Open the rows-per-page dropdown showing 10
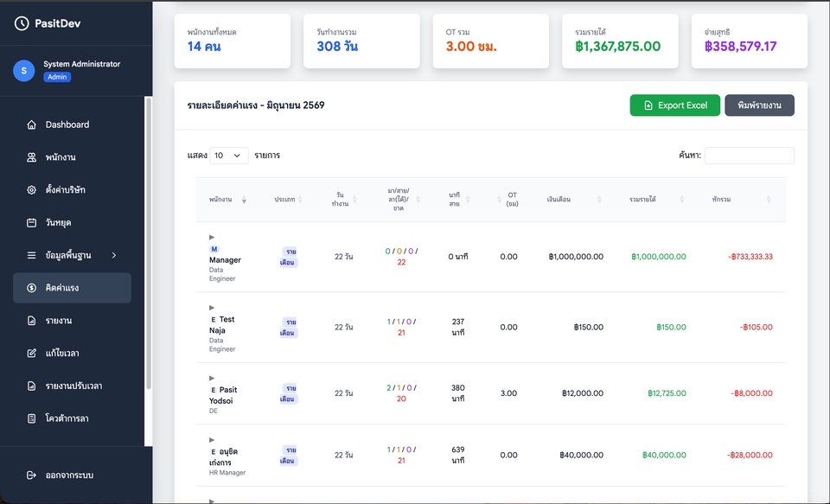The image size is (830, 504). click(228, 156)
